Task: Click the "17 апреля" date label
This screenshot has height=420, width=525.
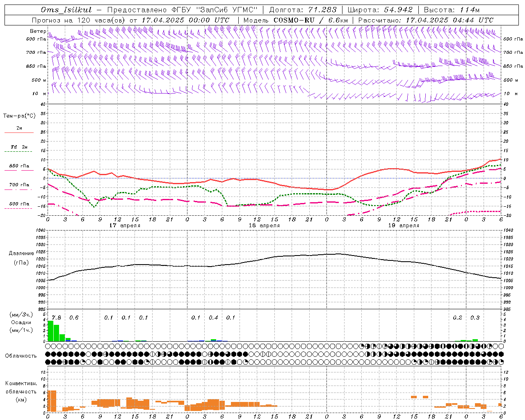Action: 125,226
